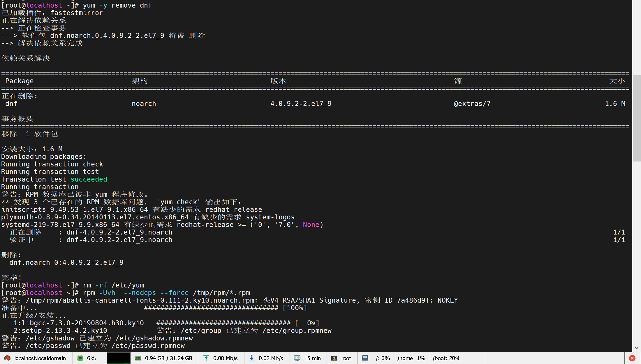Click the Red Hat host icon
The width and height of the screenshot is (641, 364).
click(x=7, y=358)
